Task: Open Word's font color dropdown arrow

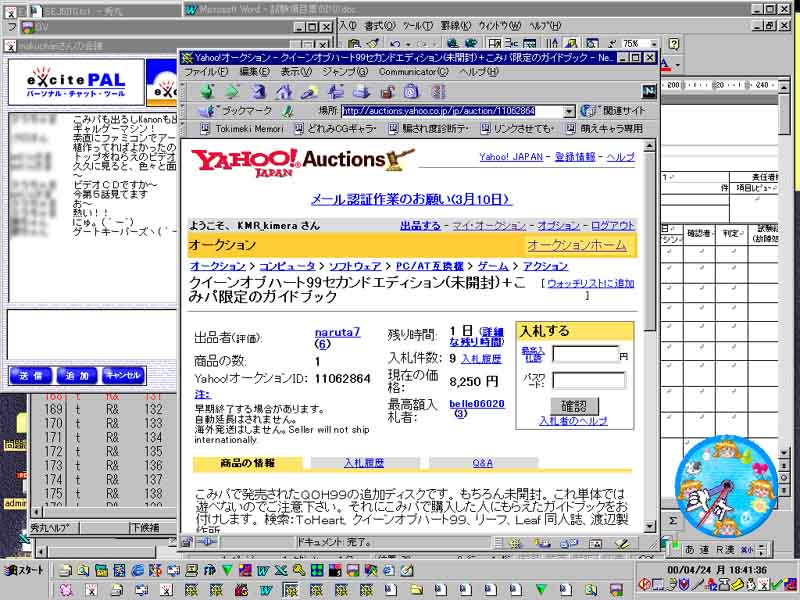Action: point(678,65)
